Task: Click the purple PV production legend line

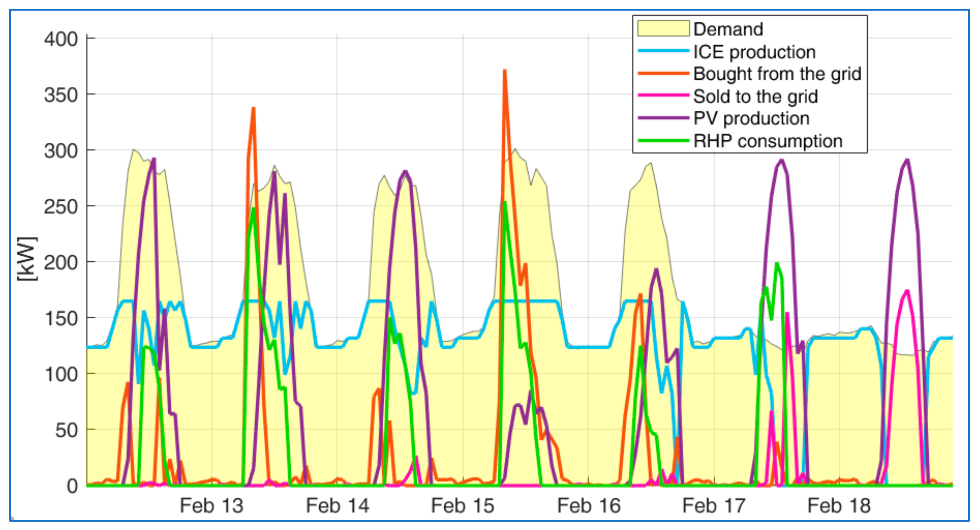Action: [663, 118]
